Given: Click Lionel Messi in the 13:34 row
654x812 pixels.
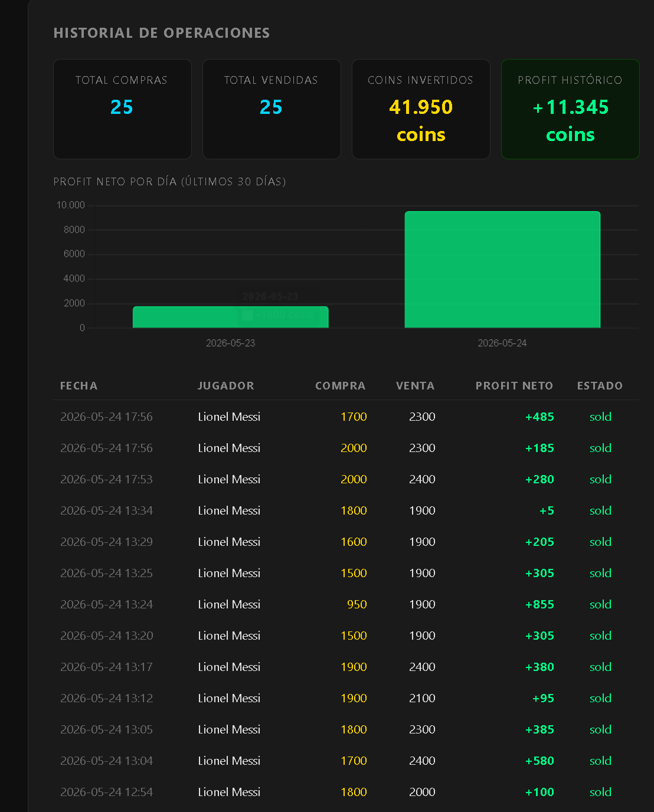Looking at the screenshot, I should pos(229,510).
